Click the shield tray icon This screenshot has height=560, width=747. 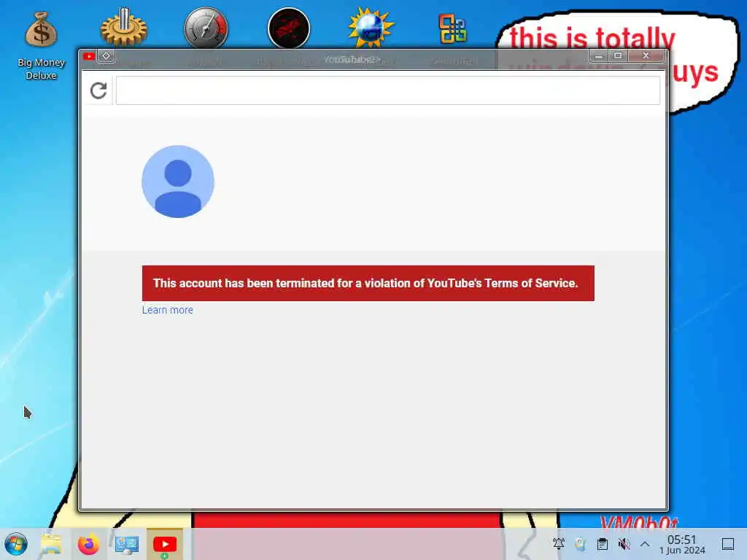[580, 544]
